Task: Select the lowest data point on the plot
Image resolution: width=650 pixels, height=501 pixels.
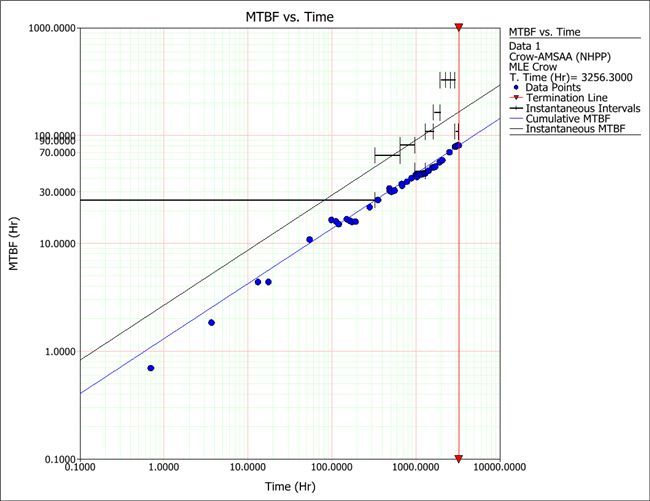Action: [151, 368]
